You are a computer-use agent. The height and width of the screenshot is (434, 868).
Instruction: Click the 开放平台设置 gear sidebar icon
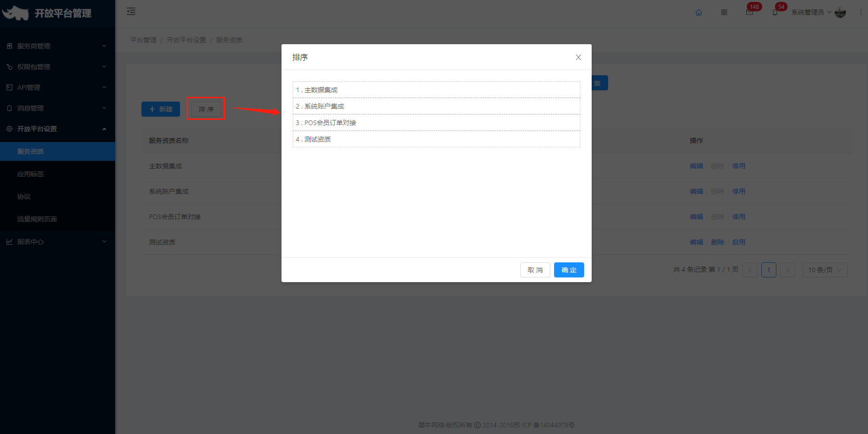[9, 129]
